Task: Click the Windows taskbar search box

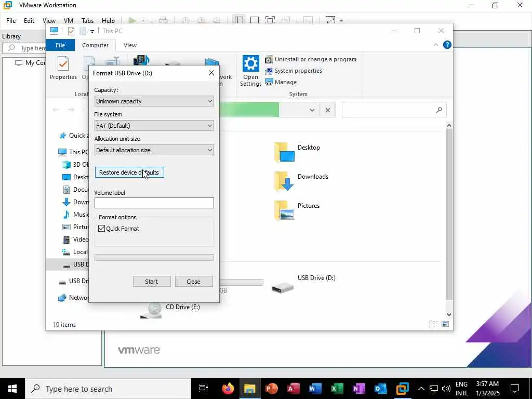Action: pos(108,389)
